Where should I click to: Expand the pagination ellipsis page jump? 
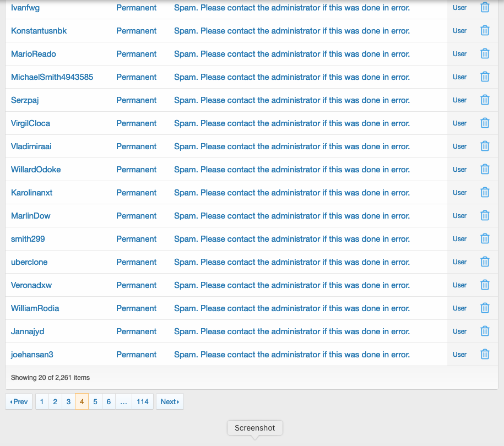[123, 402]
